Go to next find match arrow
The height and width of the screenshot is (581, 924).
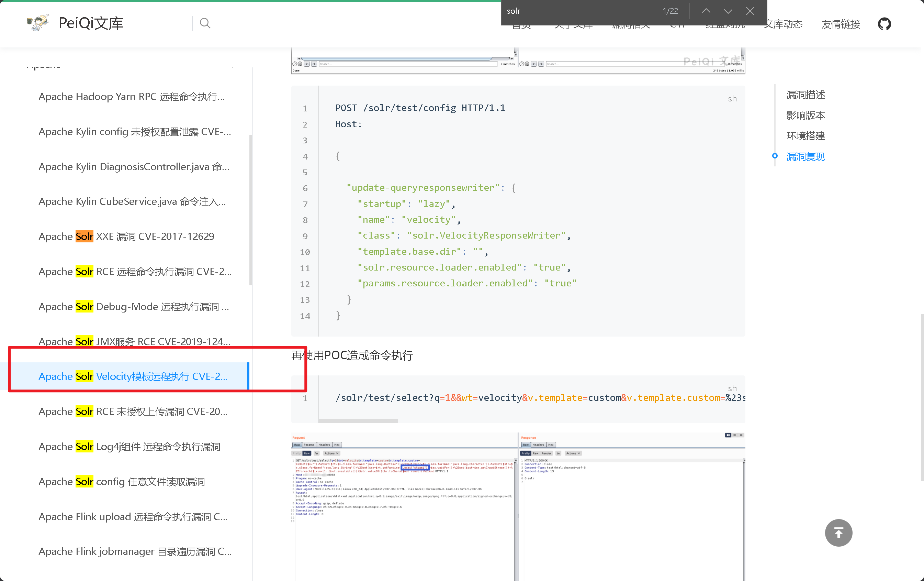(x=728, y=11)
